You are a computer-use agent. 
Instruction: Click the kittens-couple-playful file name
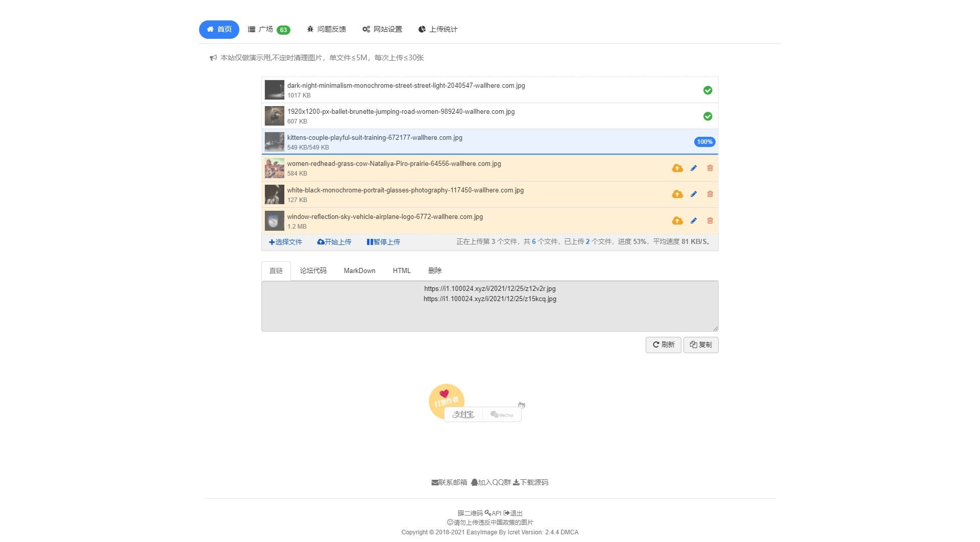pos(375,138)
